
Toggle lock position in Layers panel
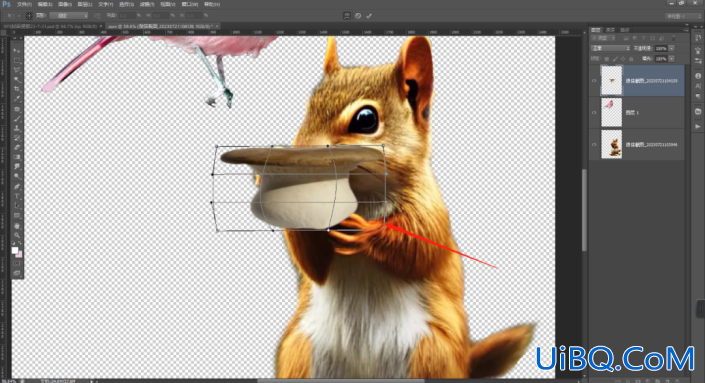click(x=623, y=59)
